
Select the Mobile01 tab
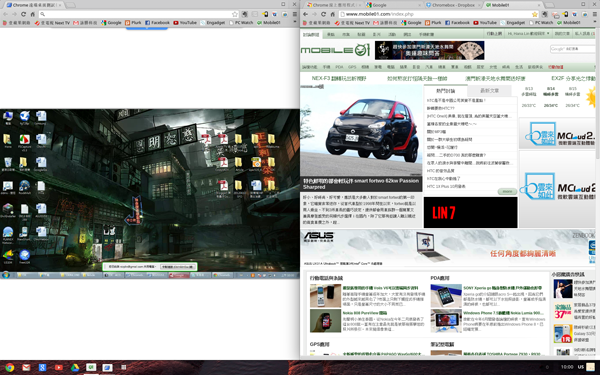point(512,5)
